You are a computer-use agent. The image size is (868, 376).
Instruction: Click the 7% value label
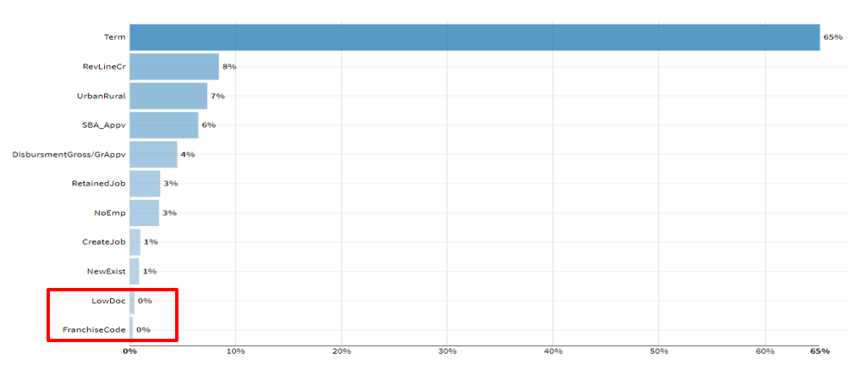point(217,96)
